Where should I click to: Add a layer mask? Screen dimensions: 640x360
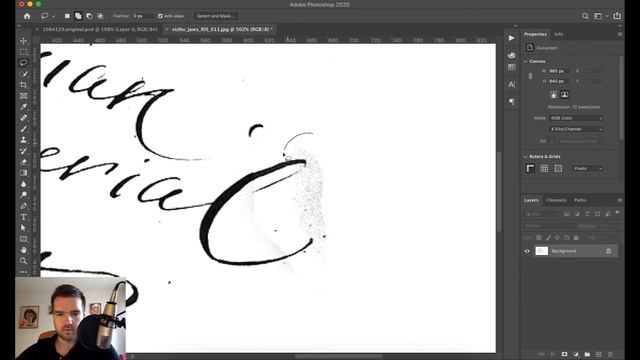tap(564, 354)
